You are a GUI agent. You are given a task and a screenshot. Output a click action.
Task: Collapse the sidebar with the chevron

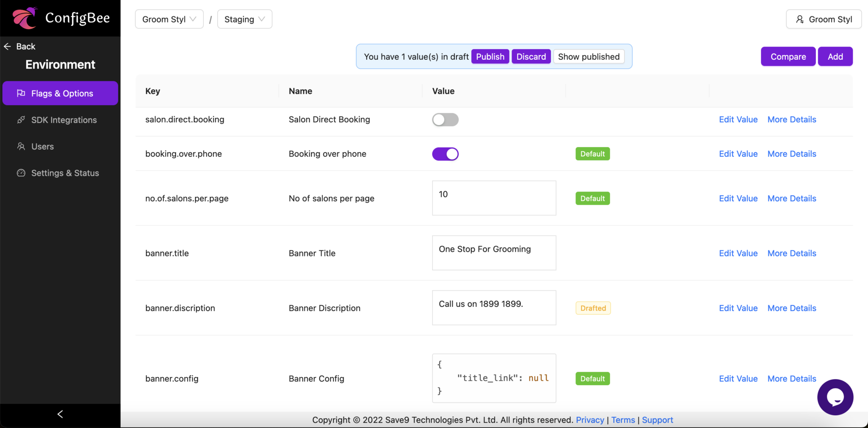point(60,414)
